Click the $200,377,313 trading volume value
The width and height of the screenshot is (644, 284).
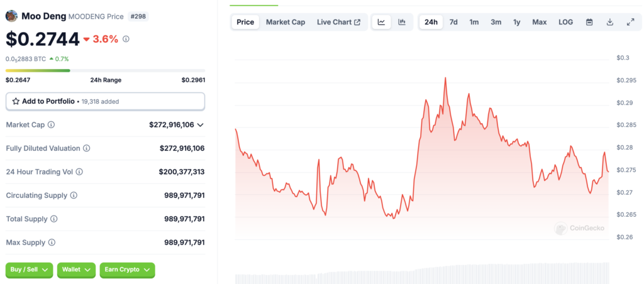(182, 172)
